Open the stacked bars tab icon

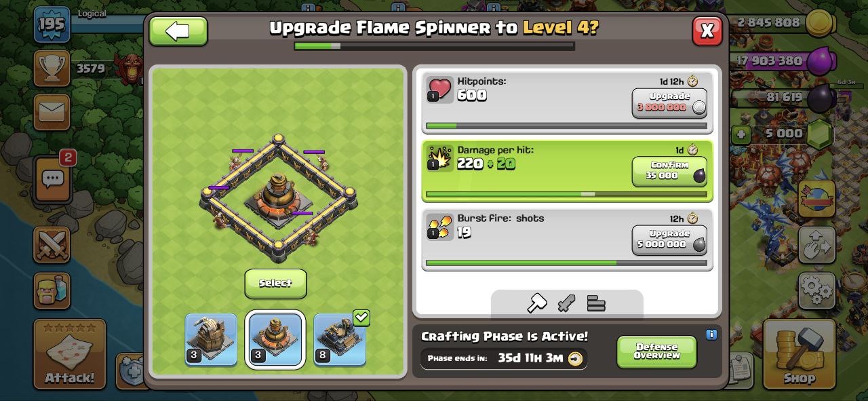tap(596, 303)
